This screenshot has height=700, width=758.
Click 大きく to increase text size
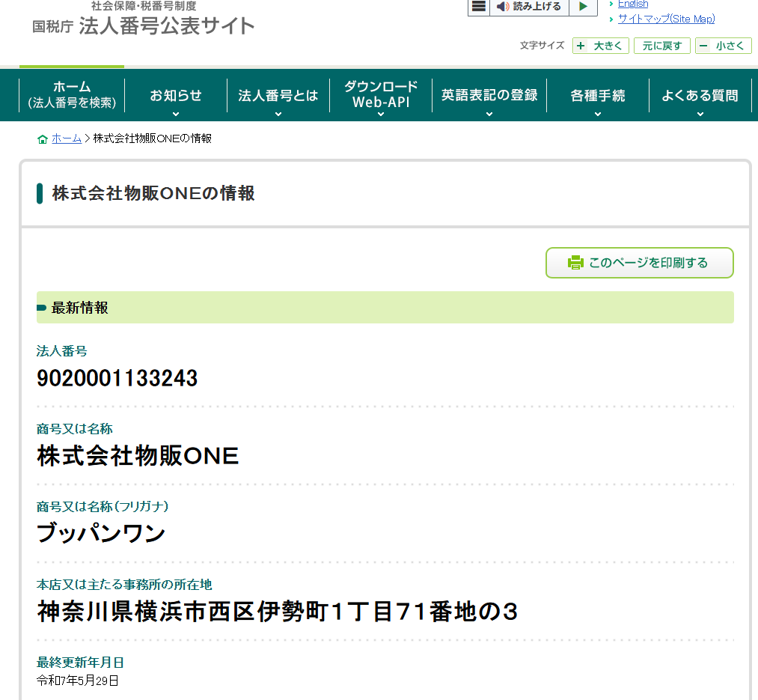tap(600, 46)
